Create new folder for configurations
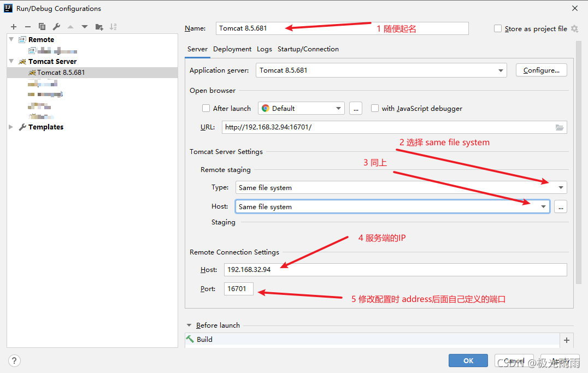 pyautogui.click(x=99, y=27)
